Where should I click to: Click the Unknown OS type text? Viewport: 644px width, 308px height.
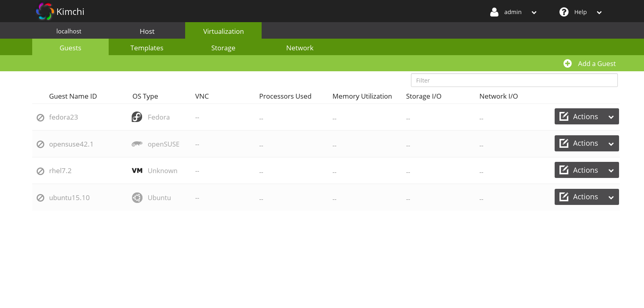163,171
